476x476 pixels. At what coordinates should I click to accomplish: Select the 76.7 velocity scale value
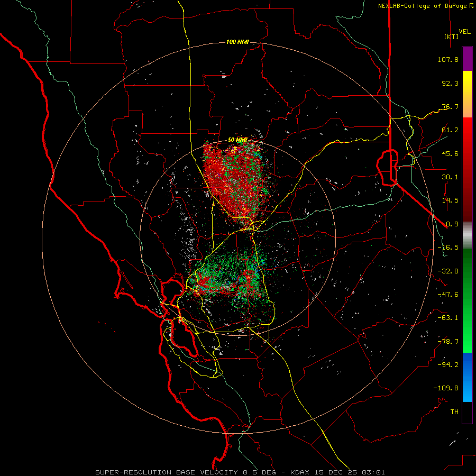pos(450,106)
